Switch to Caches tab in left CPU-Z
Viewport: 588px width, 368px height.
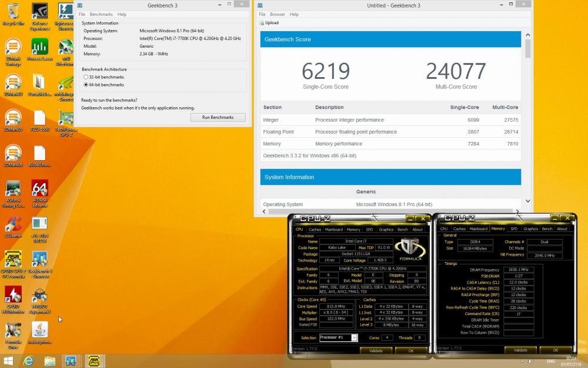point(315,229)
